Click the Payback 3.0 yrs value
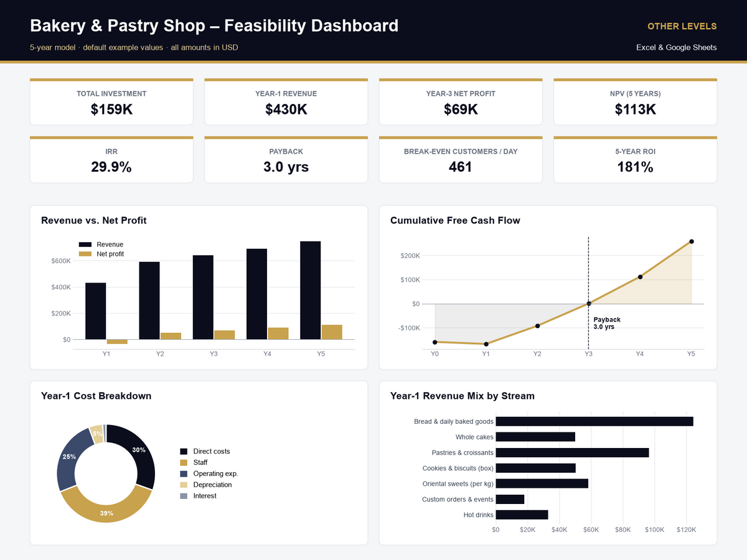The width and height of the screenshot is (747, 560). 286,167
